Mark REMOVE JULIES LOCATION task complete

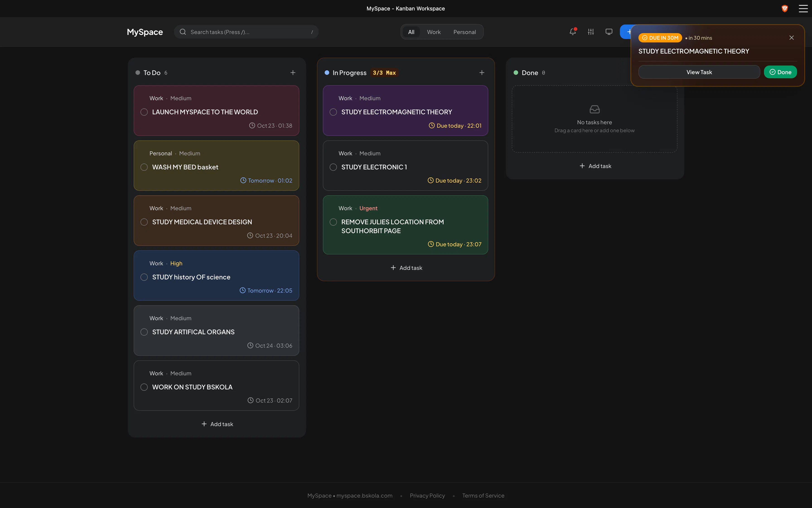[x=333, y=222]
